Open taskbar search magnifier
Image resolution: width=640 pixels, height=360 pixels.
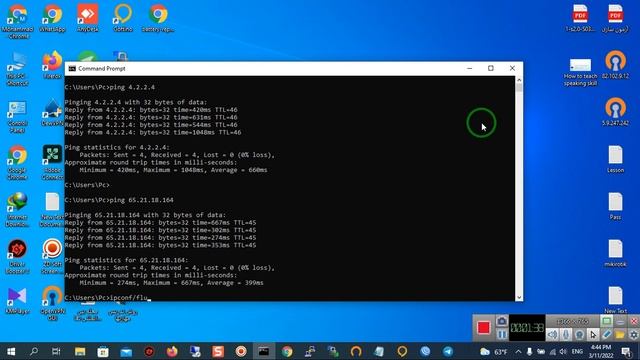(34, 351)
